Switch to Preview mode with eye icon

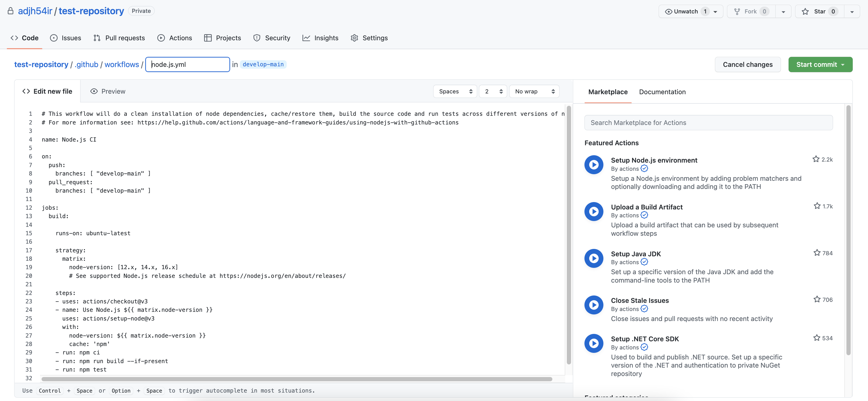[x=108, y=91]
